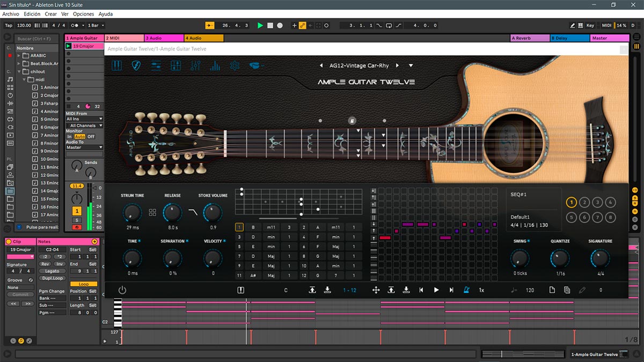This screenshot has width=644, height=362.
Task: Open Crear menu
Action: pyautogui.click(x=51, y=14)
